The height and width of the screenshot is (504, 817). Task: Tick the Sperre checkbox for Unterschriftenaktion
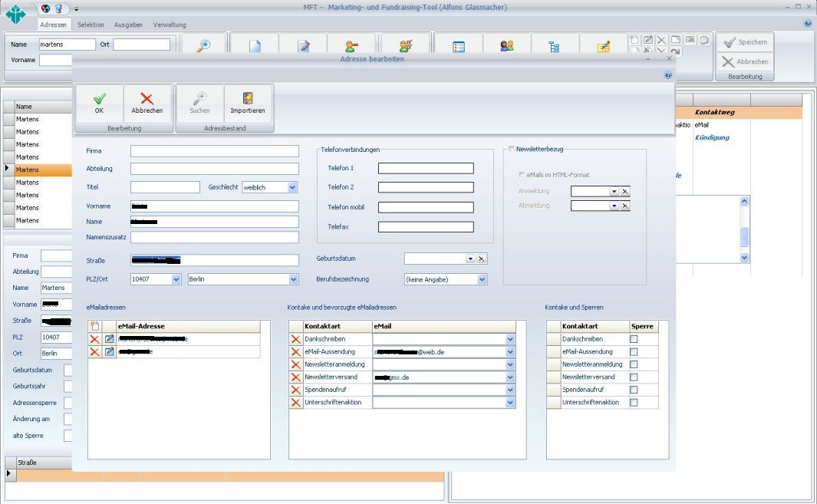(634, 403)
